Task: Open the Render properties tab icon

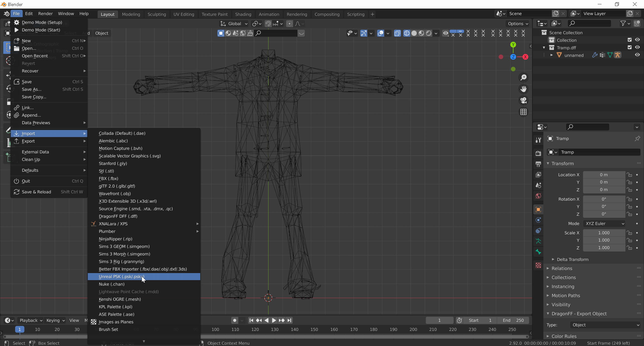Action: (538, 153)
